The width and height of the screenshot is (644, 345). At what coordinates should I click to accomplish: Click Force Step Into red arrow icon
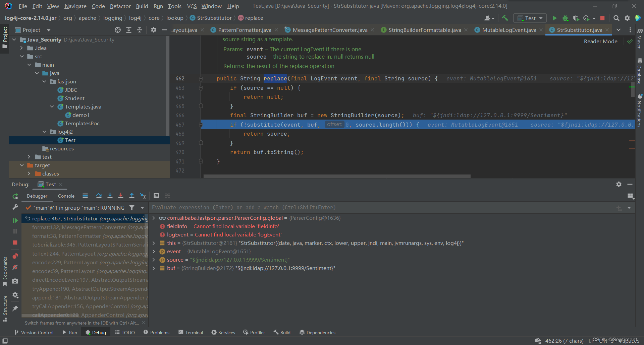(x=121, y=196)
